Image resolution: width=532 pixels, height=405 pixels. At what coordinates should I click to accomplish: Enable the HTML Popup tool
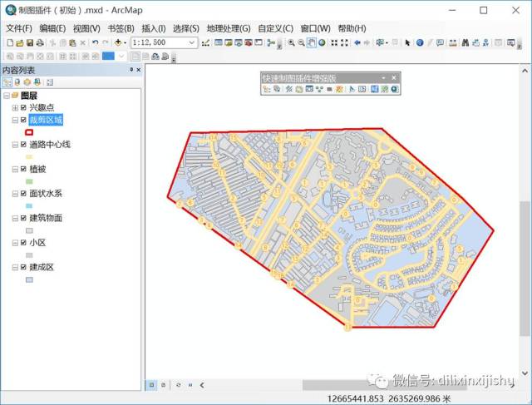click(440, 42)
